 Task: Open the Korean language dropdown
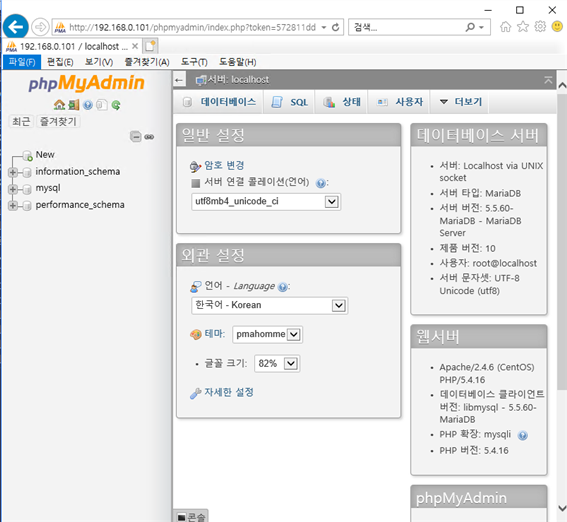click(x=269, y=305)
